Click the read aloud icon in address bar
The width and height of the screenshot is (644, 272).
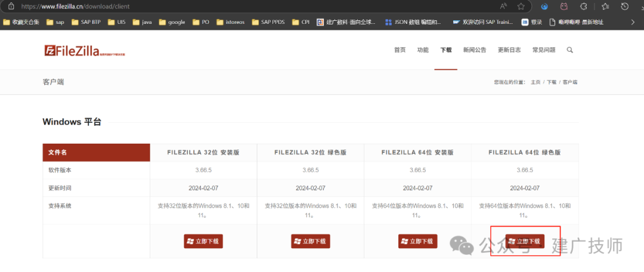pos(503,7)
